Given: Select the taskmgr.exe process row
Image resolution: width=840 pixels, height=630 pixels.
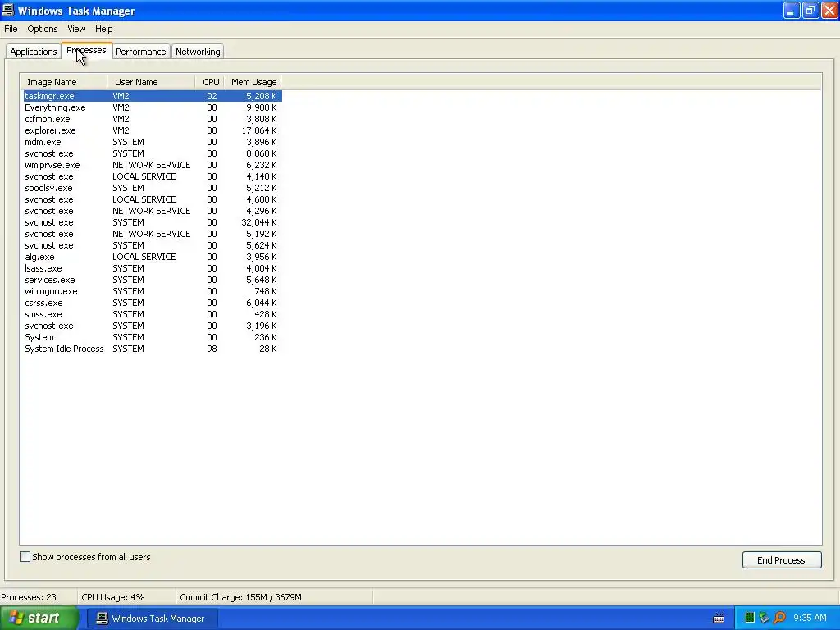Looking at the screenshot, I should pyautogui.click(x=153, y=96).
